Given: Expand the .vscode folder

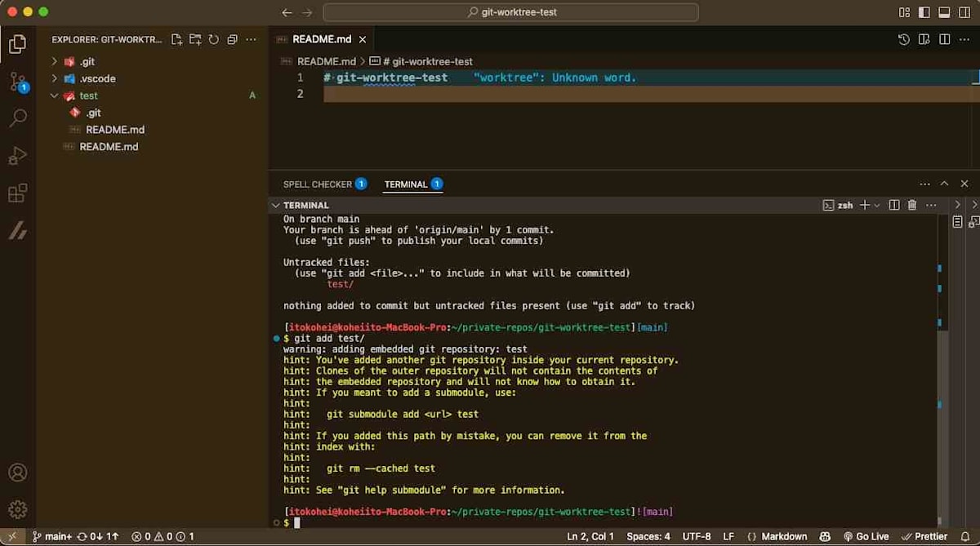Looking at the screenshot, I should click(x=54, y=78).
